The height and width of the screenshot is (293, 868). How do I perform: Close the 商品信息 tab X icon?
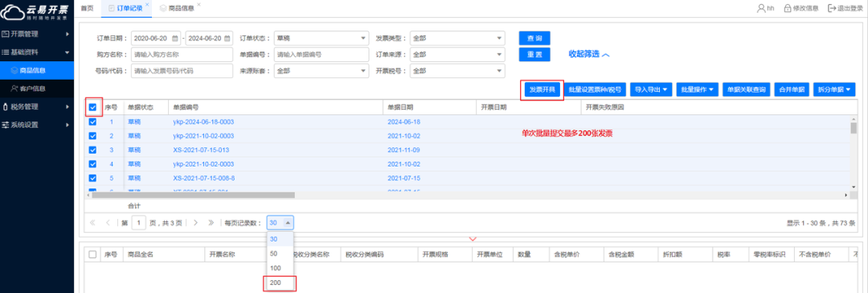point(199,5)
